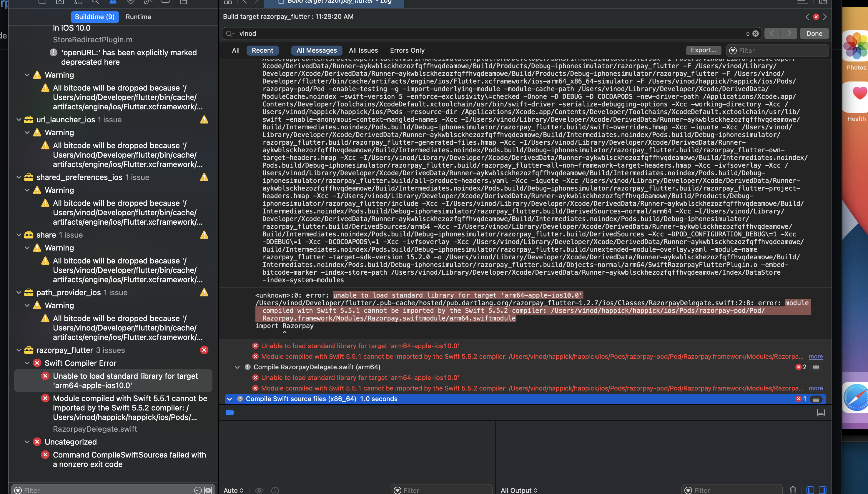Click warning badge on url_launcher_ios row

point(204,120)
